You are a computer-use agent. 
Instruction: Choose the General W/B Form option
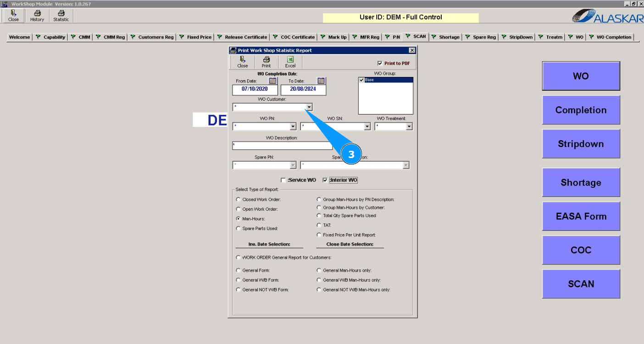pyautogui.click(x=238, y=280)
